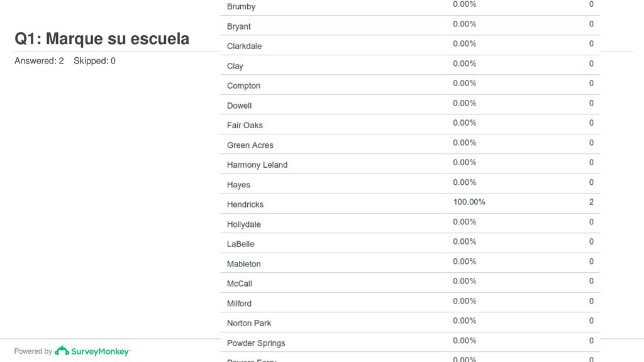Select the Hendricks row label
Screen dimensions: 644x362
(x=245, y=204)
